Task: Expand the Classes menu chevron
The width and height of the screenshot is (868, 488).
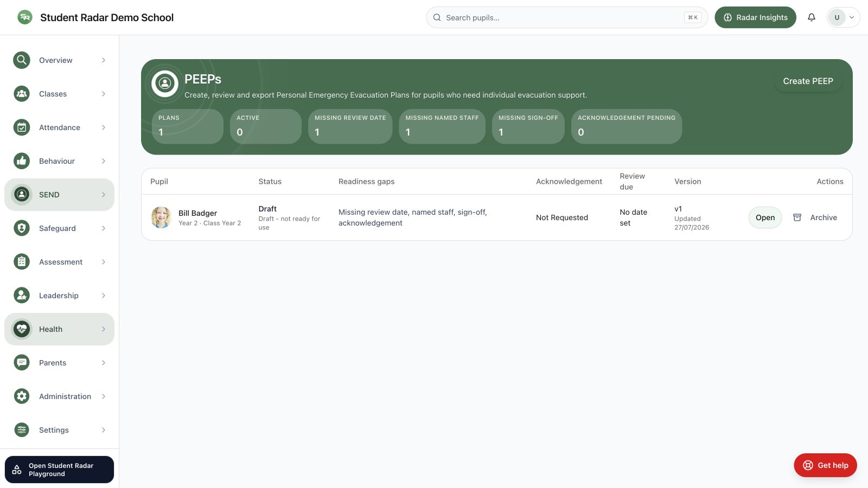Action: (x=104, y=94)
